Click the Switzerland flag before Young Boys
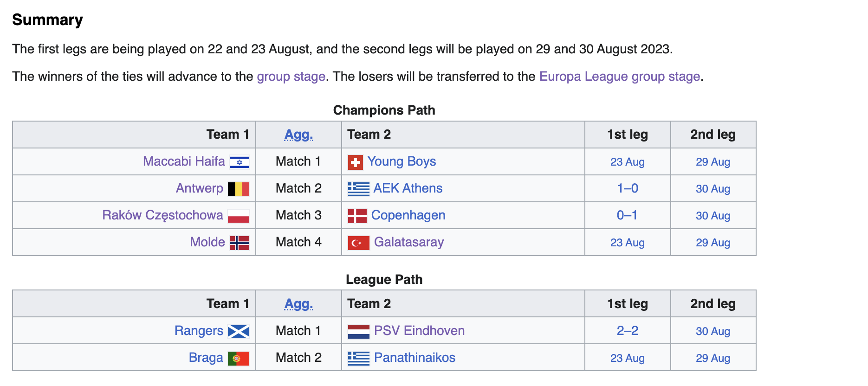868x386 pixels. (356, 162)
